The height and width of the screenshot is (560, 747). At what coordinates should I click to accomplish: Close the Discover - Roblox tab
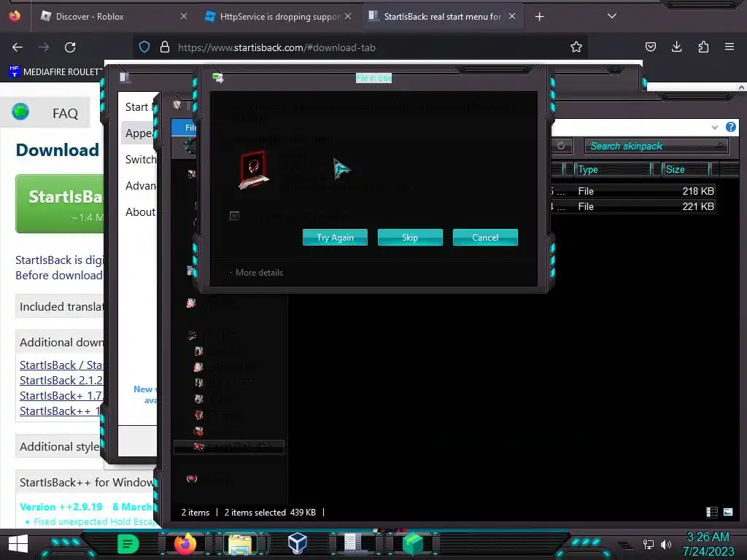pyautogui.click(x=184, y=16)
